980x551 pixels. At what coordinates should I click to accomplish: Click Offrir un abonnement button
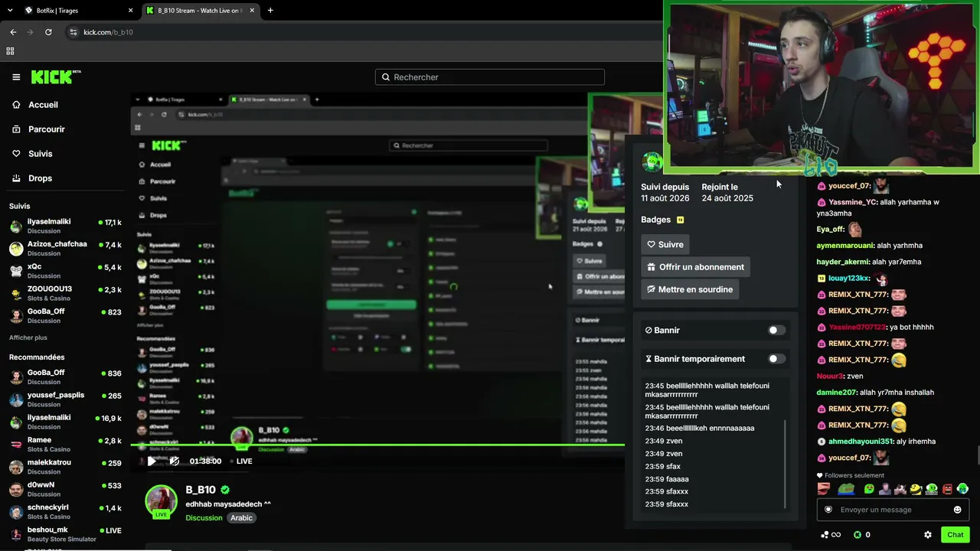point(695,267)
